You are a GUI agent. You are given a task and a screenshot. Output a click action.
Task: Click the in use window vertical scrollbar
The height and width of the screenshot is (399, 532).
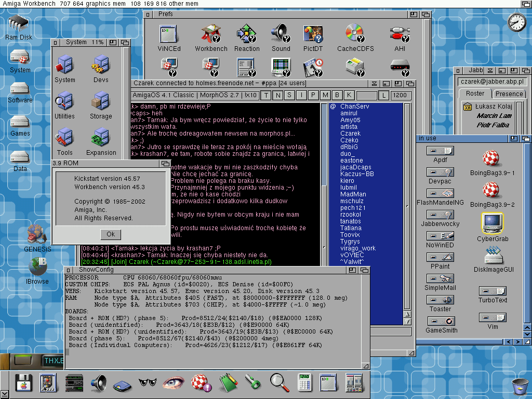[527, 233]
